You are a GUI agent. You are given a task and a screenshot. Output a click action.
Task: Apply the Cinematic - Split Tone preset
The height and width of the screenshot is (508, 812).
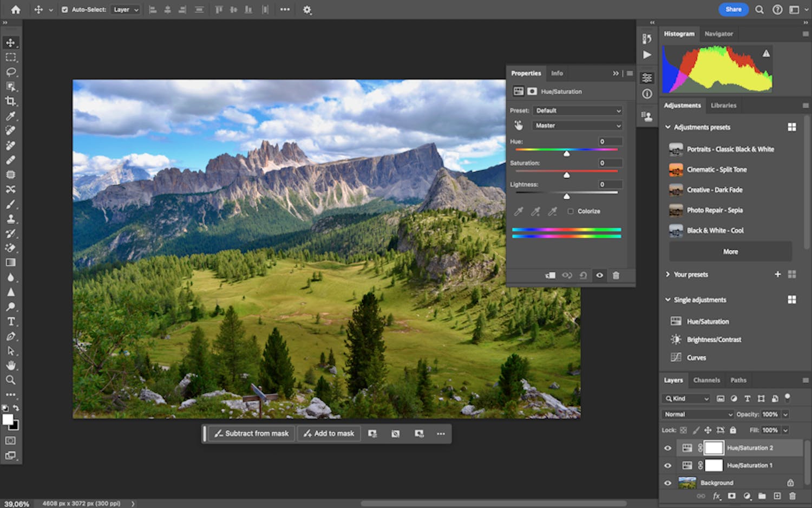(x=716, y=170)
